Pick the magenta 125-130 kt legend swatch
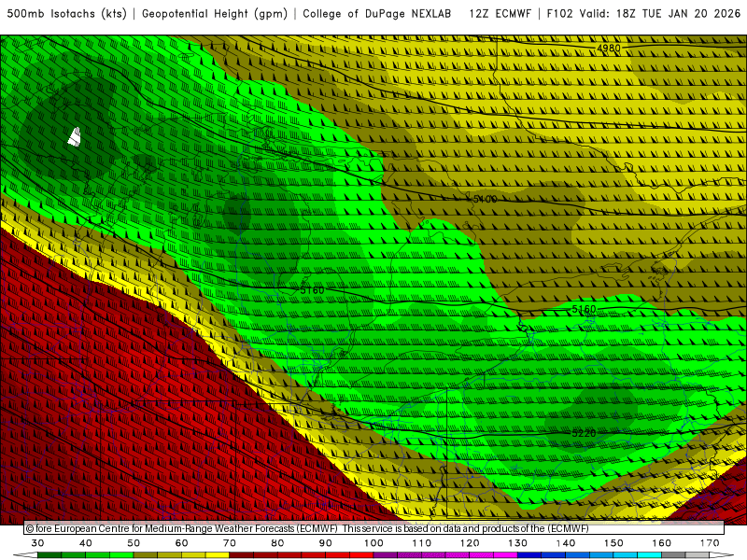747x560 pixels. 505,555
